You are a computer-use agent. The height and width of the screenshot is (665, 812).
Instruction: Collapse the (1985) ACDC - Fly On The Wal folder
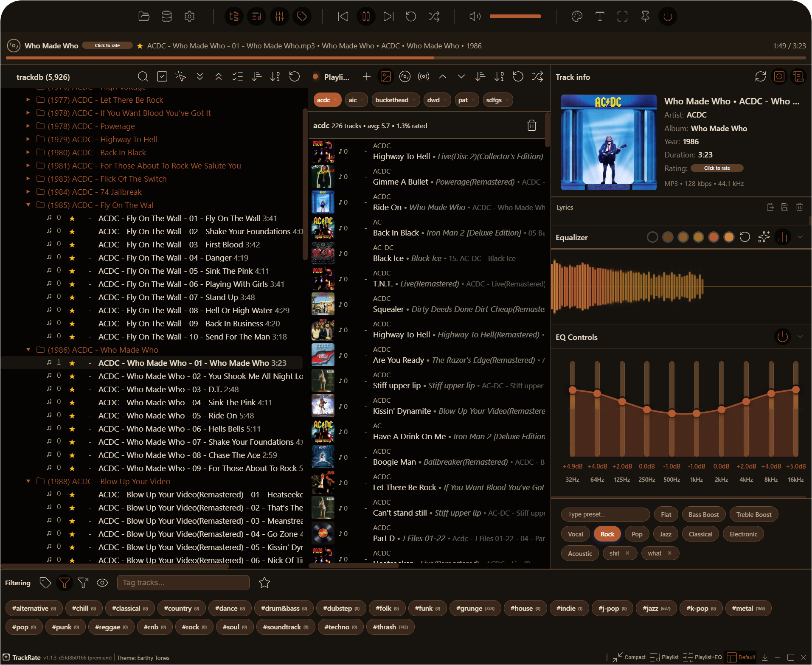coord(28,205)
